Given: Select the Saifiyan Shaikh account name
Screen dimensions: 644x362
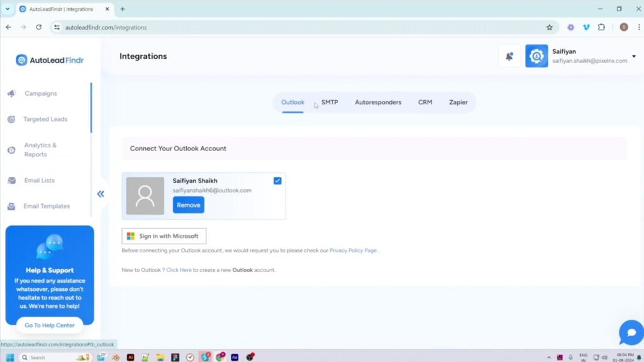Looking at the screenshot, I should click(195, 181).
